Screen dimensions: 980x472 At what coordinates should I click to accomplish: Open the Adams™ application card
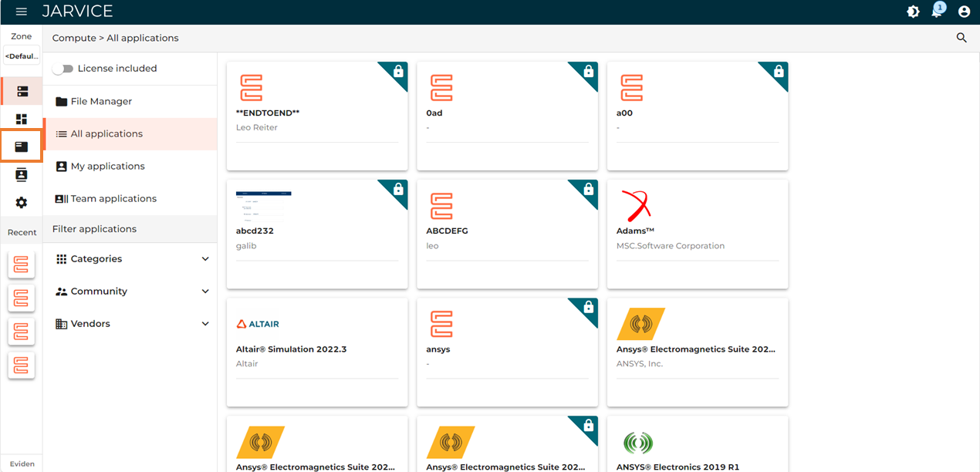(x=698, y=234)
